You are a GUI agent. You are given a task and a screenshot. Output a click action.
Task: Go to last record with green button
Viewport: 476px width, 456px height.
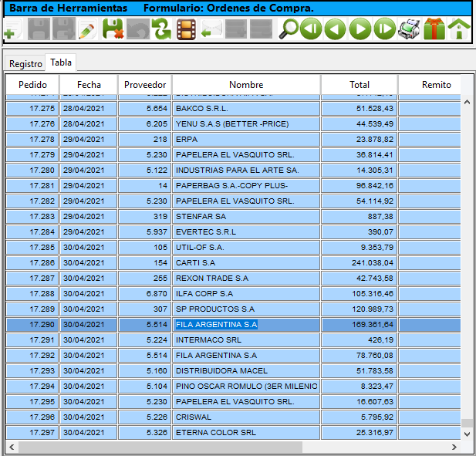click(385, 29)
